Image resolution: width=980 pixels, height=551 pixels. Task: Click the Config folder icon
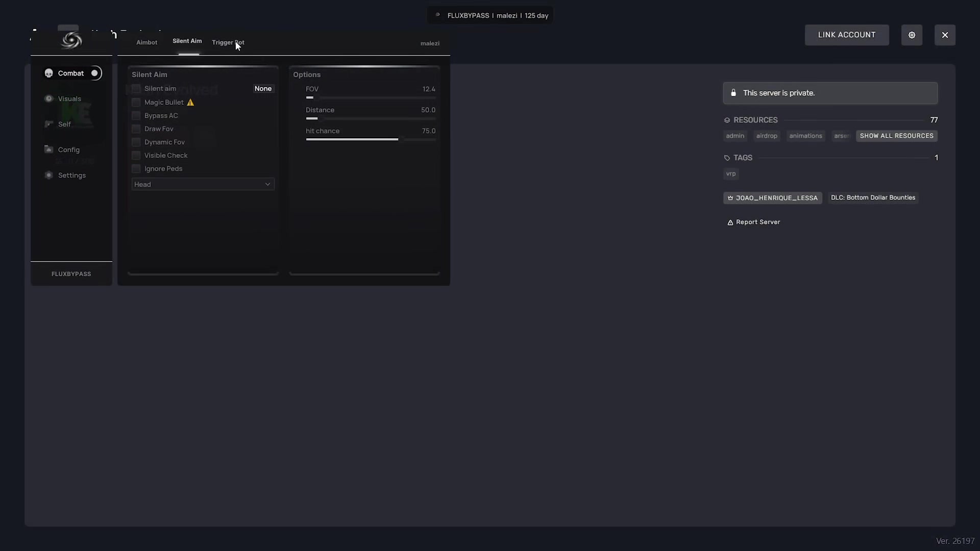click(x=49, y=149)
